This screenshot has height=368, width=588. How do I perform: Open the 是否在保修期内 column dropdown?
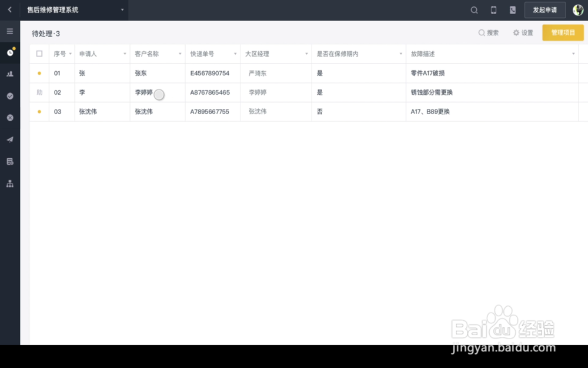(400, 54)
